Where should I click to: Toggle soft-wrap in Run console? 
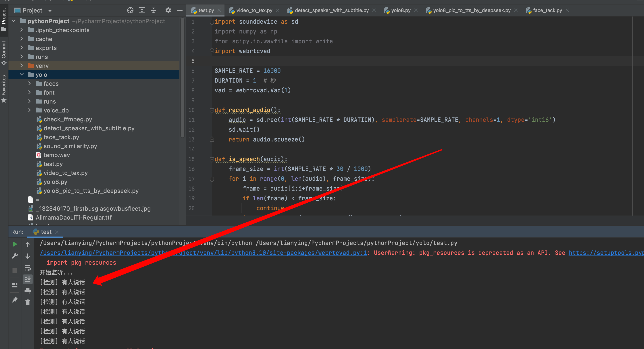click(x=28, y=268)
